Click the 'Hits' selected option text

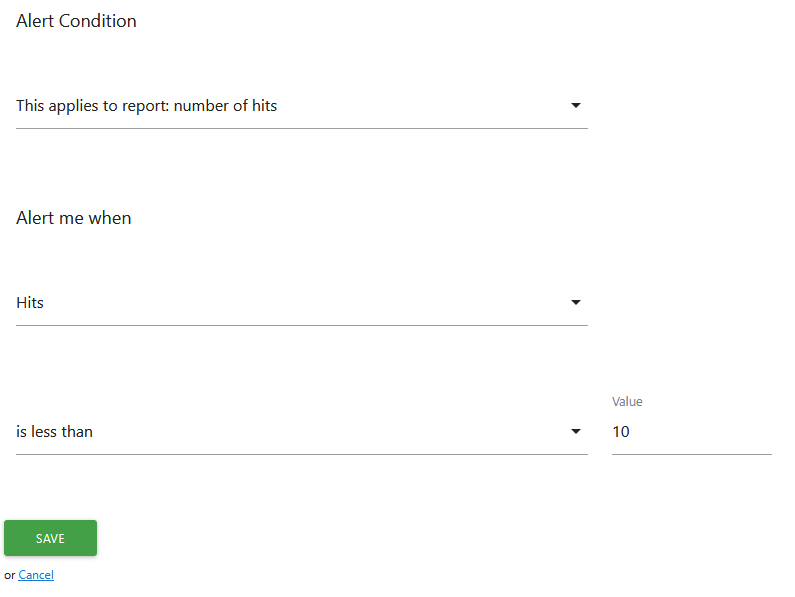30,303
